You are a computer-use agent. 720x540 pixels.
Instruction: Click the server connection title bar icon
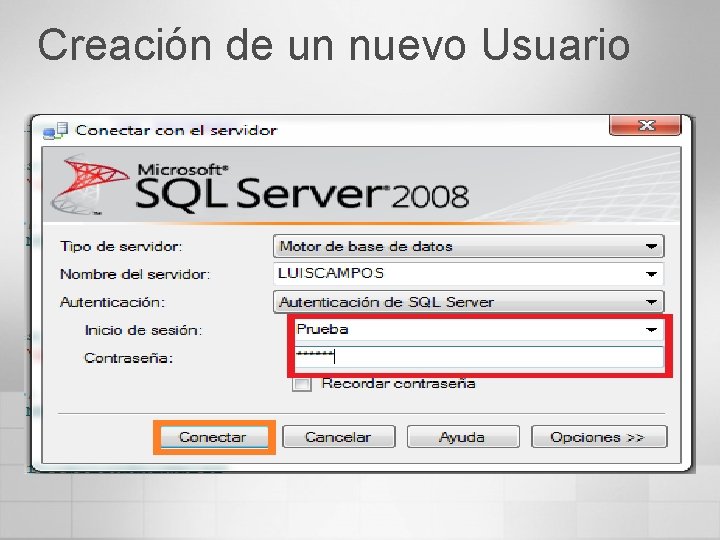[56, 131]
